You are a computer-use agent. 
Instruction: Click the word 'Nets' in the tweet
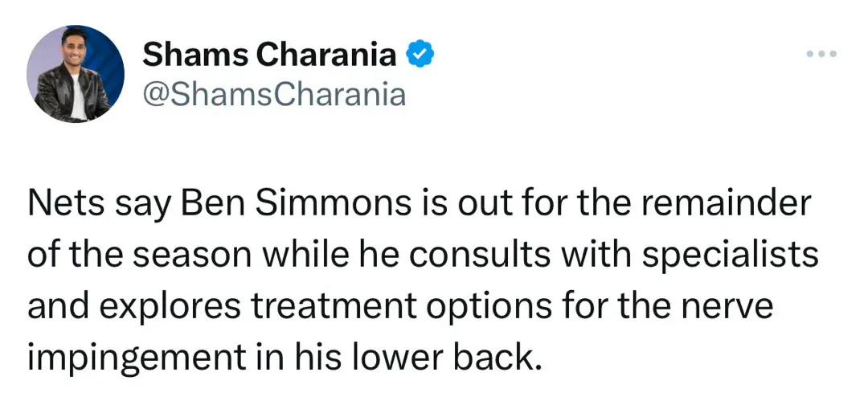click(65, 204)
